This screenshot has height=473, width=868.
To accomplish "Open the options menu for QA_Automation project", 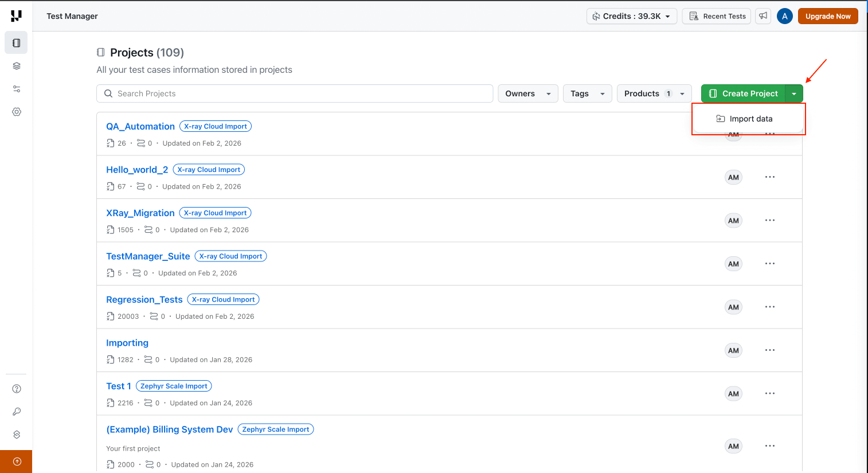I will (x=770, y=134).
